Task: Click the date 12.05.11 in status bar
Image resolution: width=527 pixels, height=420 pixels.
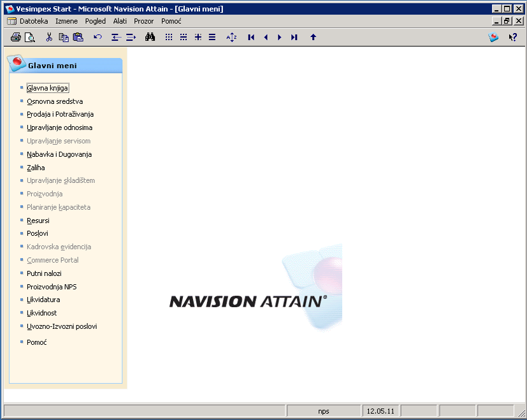Action: tap(380, 411)
